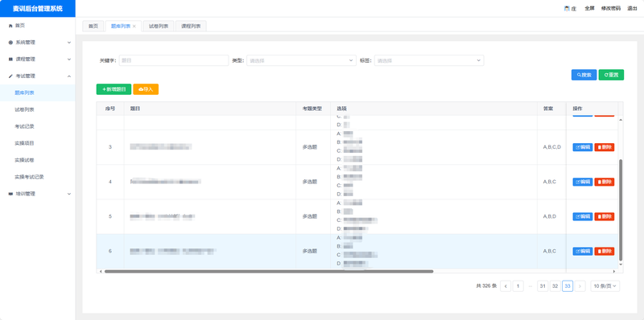The image size is (644, 320).
Task: Click the green 重置 button
Action: 611,75
